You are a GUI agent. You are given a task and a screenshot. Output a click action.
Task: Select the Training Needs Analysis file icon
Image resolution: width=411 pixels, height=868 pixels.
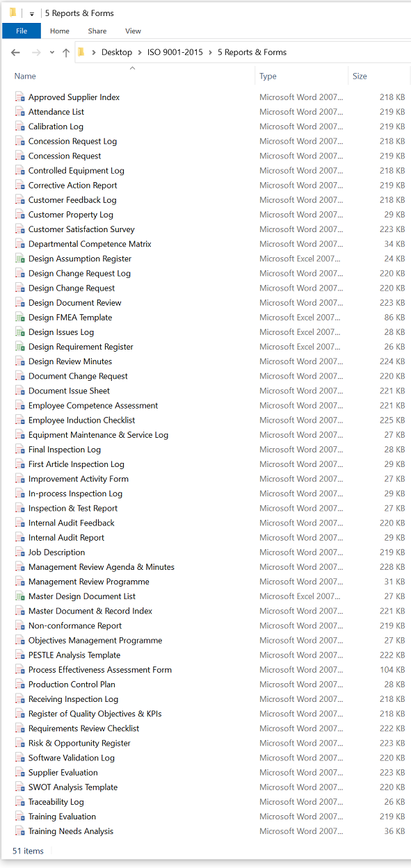pyautogui.click(x=19, y=831)
